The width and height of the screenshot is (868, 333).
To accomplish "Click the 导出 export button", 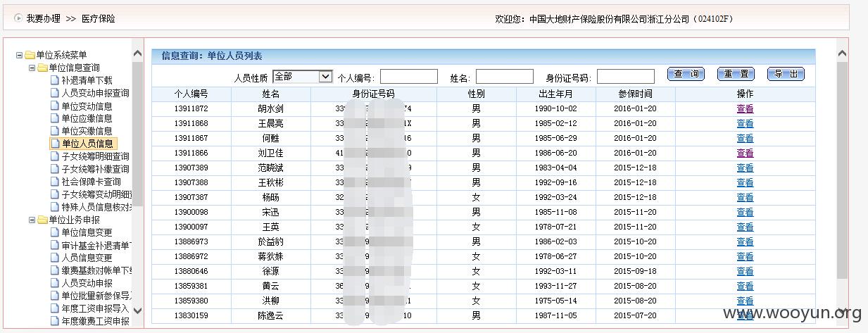I will [x=785, y=74].
